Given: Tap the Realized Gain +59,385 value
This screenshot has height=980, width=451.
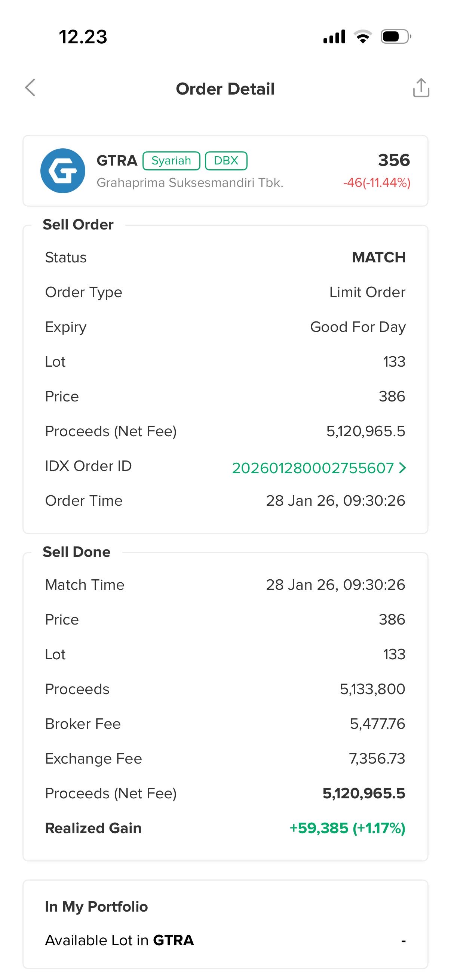Looking at the screenshot, I should click(x=347, y=828).
